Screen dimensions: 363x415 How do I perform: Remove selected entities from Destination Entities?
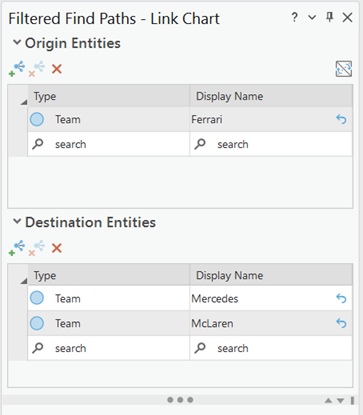36,248
